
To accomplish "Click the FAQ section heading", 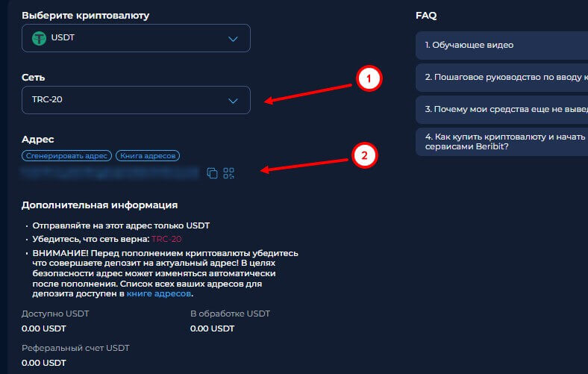I will [426, 15].
